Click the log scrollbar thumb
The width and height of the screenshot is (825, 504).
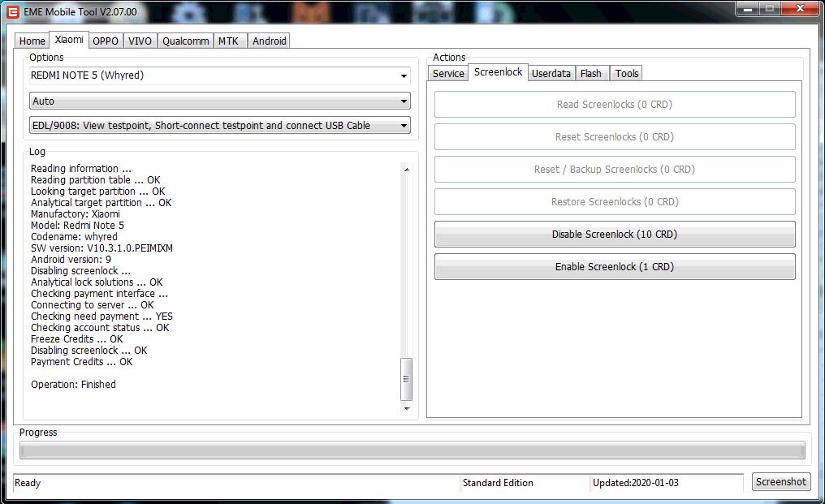coord(406,379)
